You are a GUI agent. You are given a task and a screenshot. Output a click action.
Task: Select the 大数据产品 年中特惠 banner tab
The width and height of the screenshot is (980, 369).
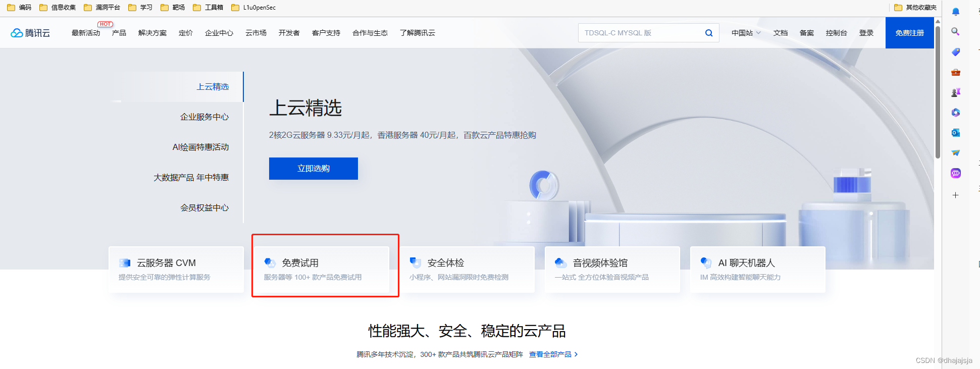(x=191, y=178)
